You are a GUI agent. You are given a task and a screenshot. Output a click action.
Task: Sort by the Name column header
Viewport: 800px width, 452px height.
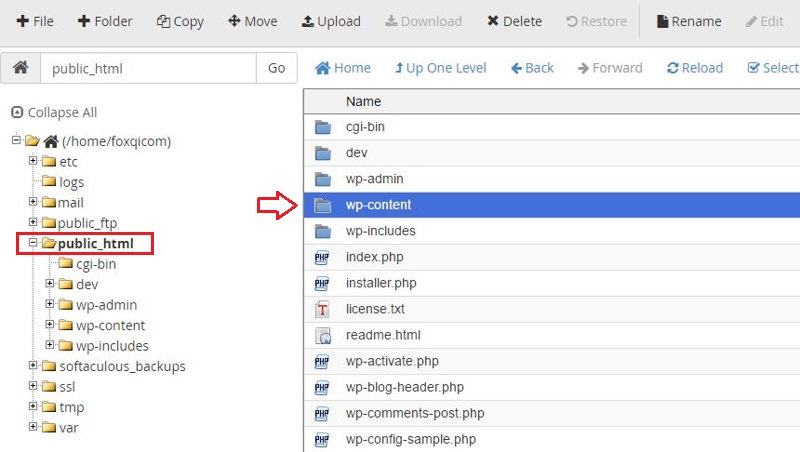pos(363,102)
